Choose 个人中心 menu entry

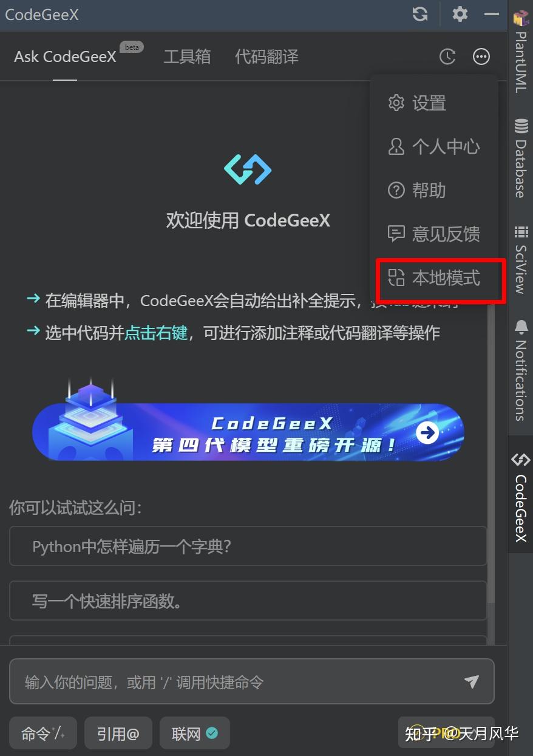(434, 146)
